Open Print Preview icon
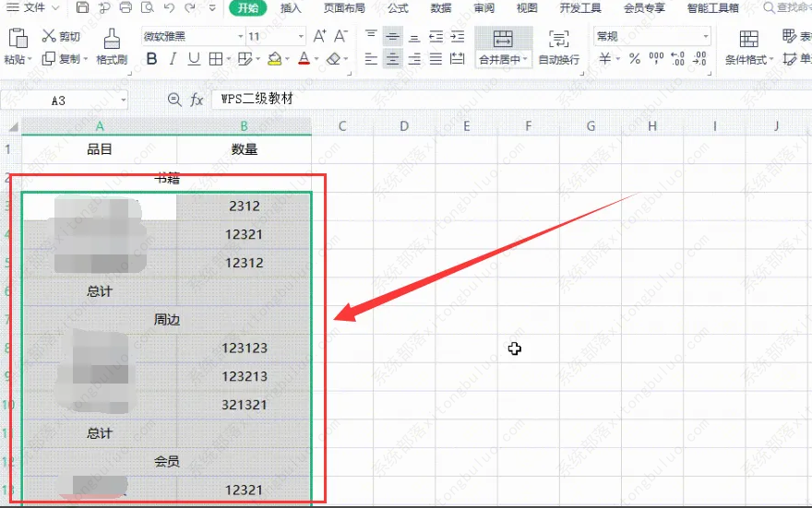Image resolution: width=812 pixels, height=508 pixels. coord(148,7)
